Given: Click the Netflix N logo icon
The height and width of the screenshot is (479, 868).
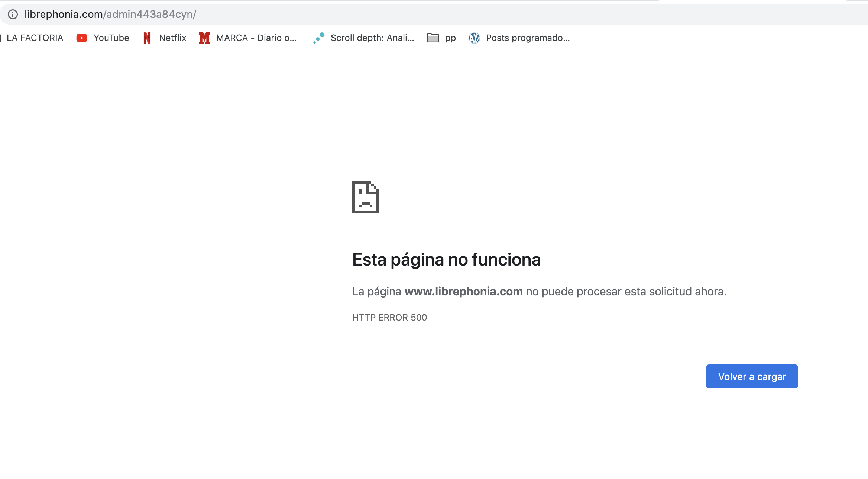Looking at the screenshot, I should (147, 38).
